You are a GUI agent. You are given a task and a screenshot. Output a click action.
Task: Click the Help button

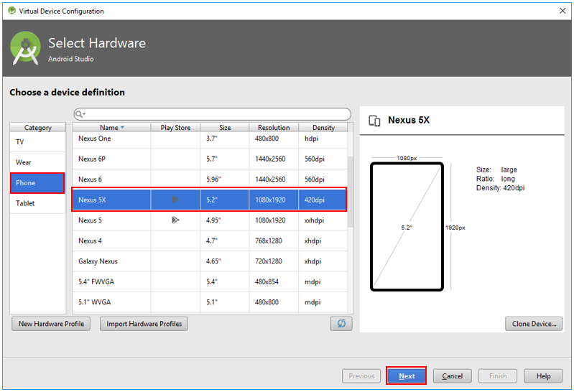543,376
